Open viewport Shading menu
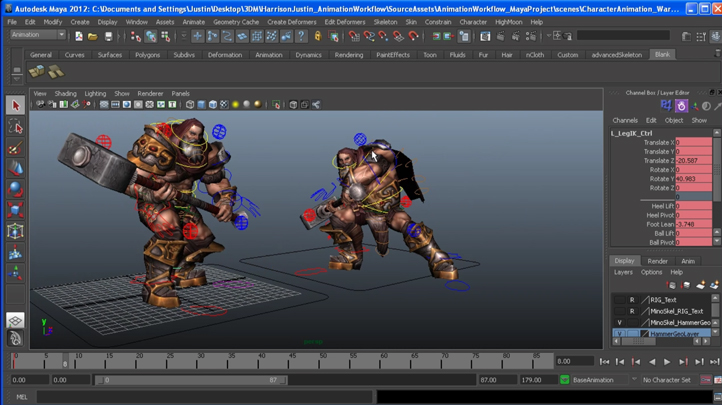 [x=65, y=93]
